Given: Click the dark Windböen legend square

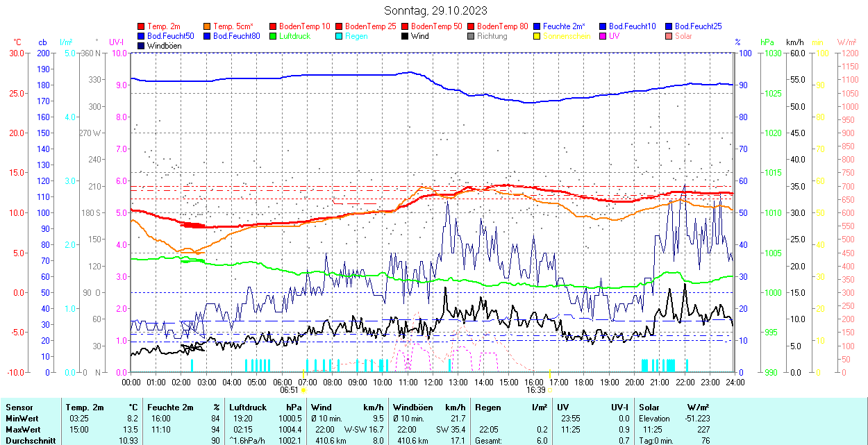Looking at the screenshot, I should tap(142, 46).
